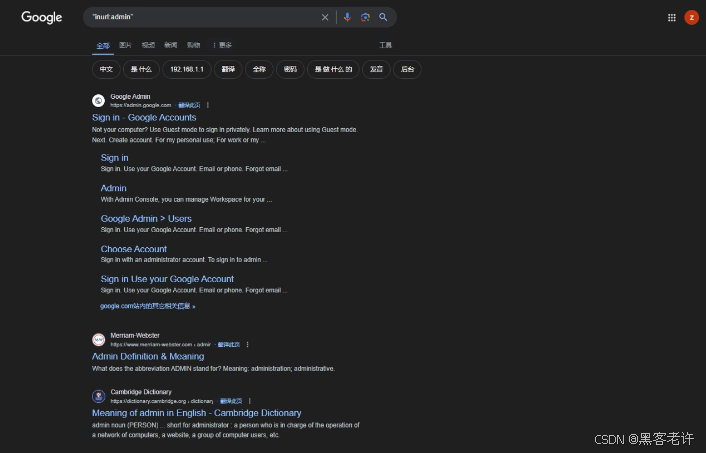Click the Google Admin site name
Screen dimensions: 706x453
(x=130, y=96)
